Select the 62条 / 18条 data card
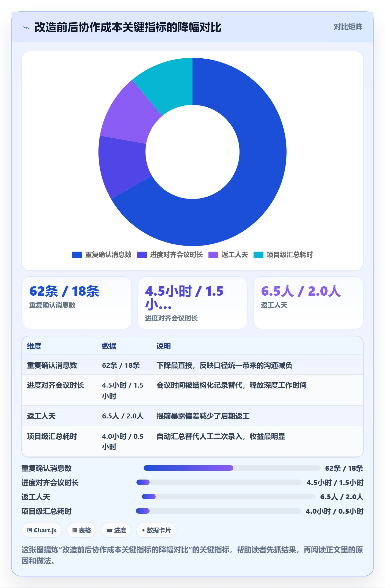Viewport: 385px width, 588px height. [x=77, y=303]
